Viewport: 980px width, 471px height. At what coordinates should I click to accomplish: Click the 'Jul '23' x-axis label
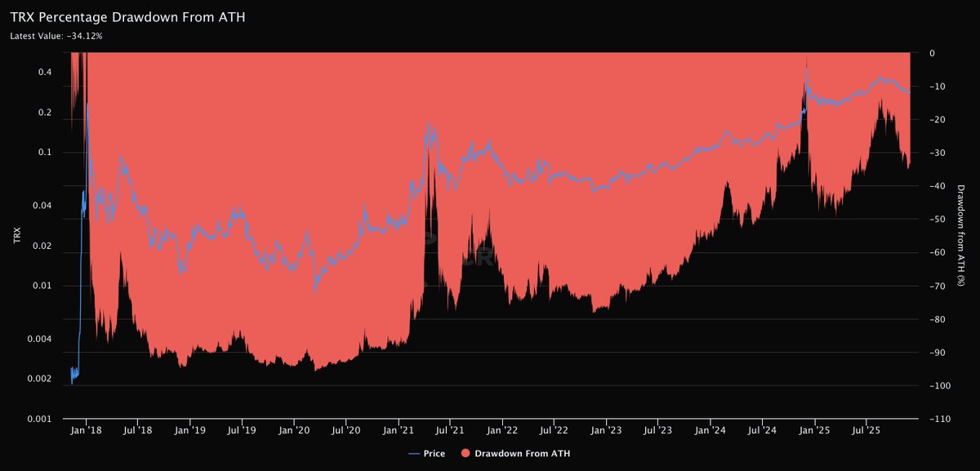(x=658, y=429)
